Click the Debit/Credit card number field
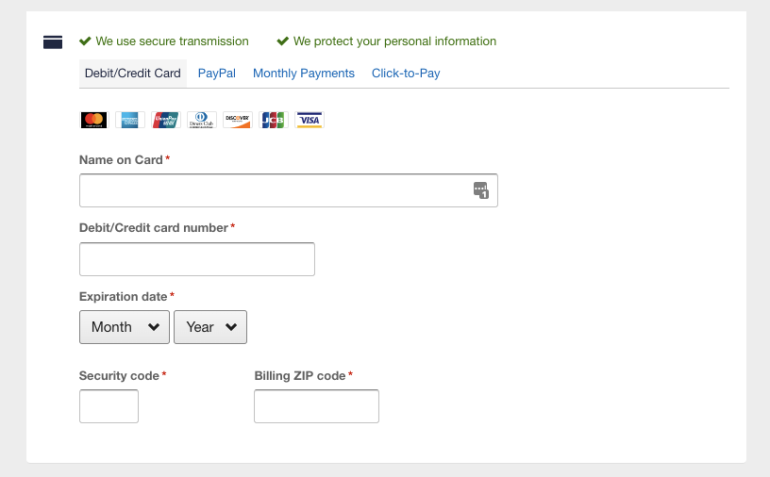The height and width of the screenshot is (477, 770). (x=196, y=259)
